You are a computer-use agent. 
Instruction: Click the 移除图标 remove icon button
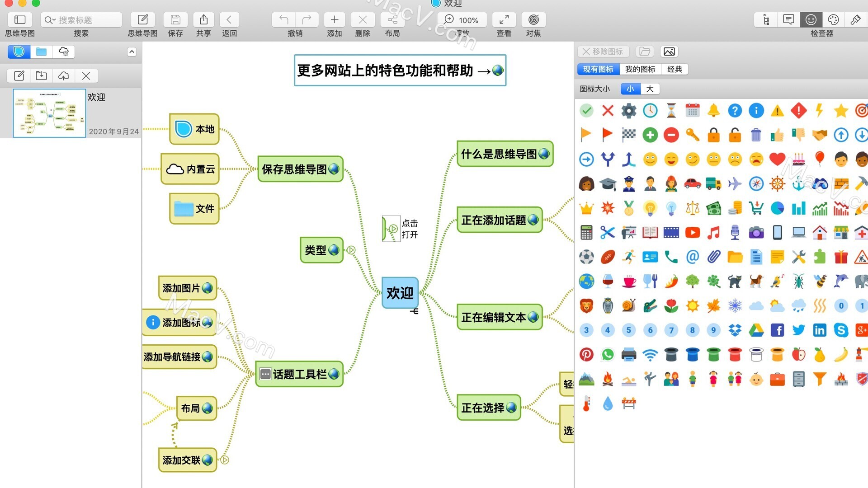click(603, 52)
